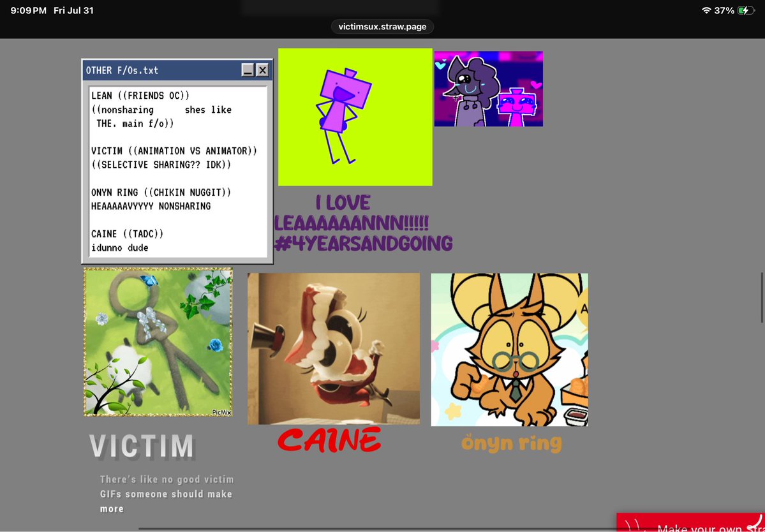Click the Make your own button
This screenshot has height=532, width=765.
(x=691, y=522)
